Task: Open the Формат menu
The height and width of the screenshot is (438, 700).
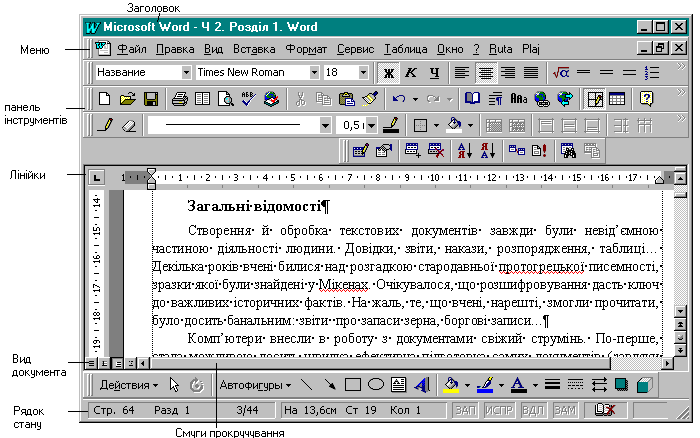Action: [306, 49]
